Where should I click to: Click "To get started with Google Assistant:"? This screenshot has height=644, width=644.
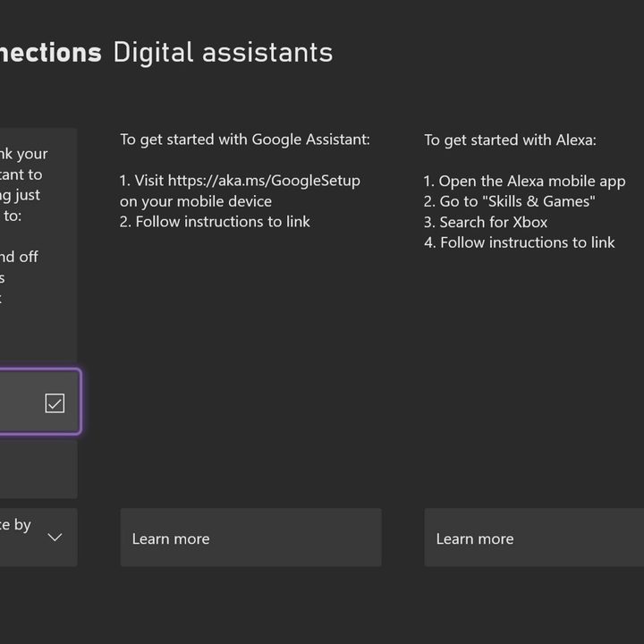pyautogui.click(x=245, y=140)
